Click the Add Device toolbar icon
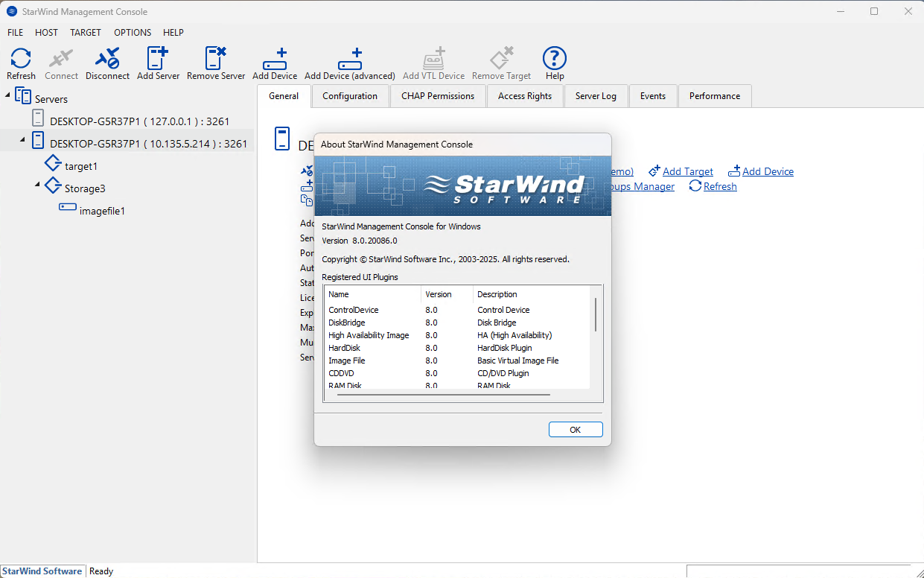Screen dimensions: 924x578 [x=275, y=58]
